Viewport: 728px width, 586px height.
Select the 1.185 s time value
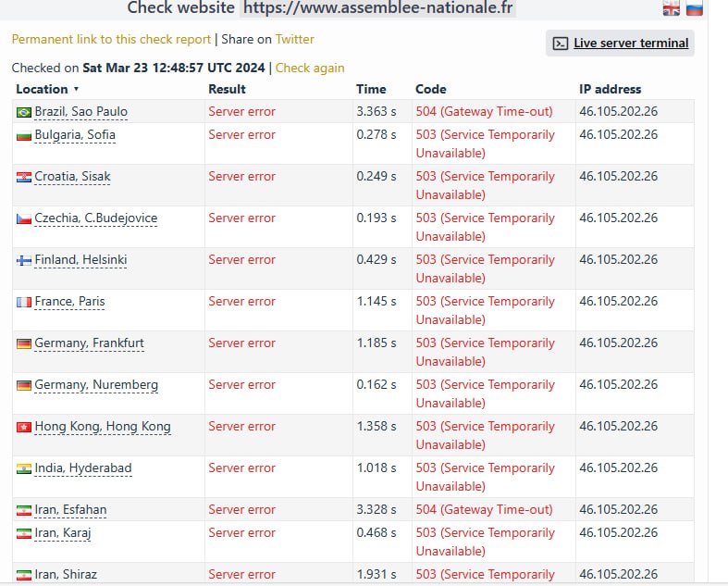[x=376, y=343]
